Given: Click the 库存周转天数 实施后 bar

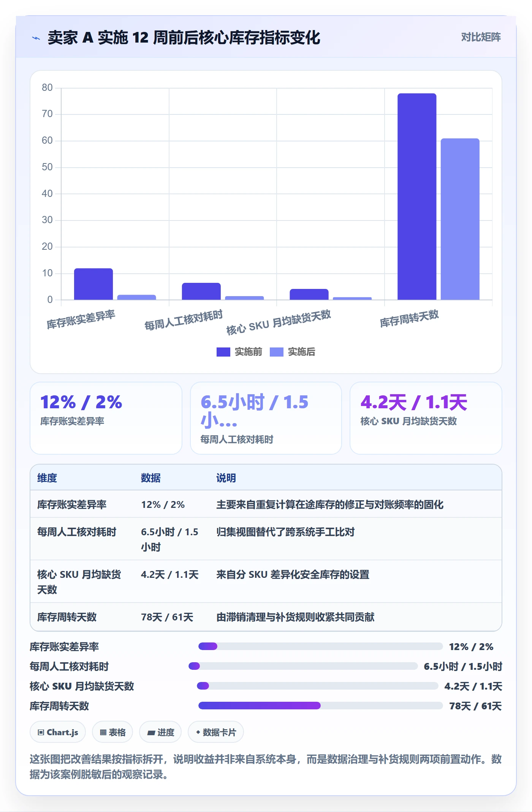Looking at the screenshot, I should (460, 219).
